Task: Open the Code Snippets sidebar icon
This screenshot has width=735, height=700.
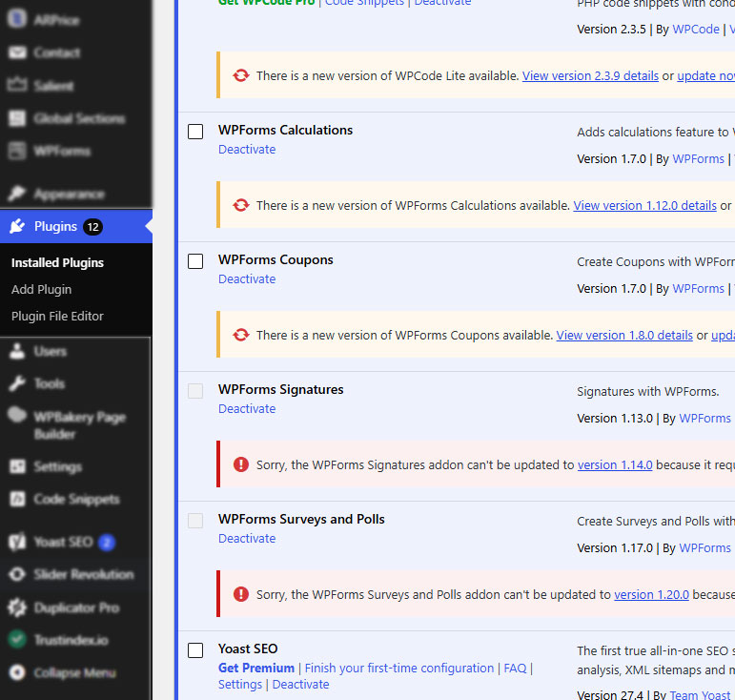Action: coord(17,499)
